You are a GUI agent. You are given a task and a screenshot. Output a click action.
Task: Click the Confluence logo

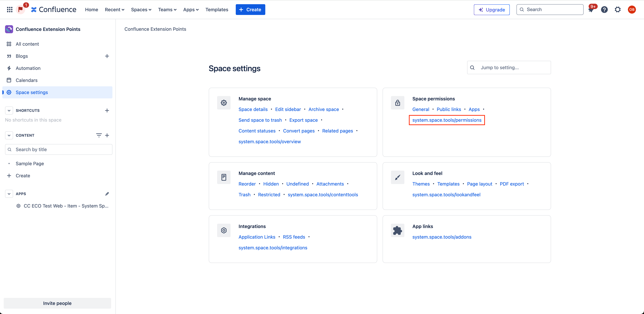(x=54, y=10)
